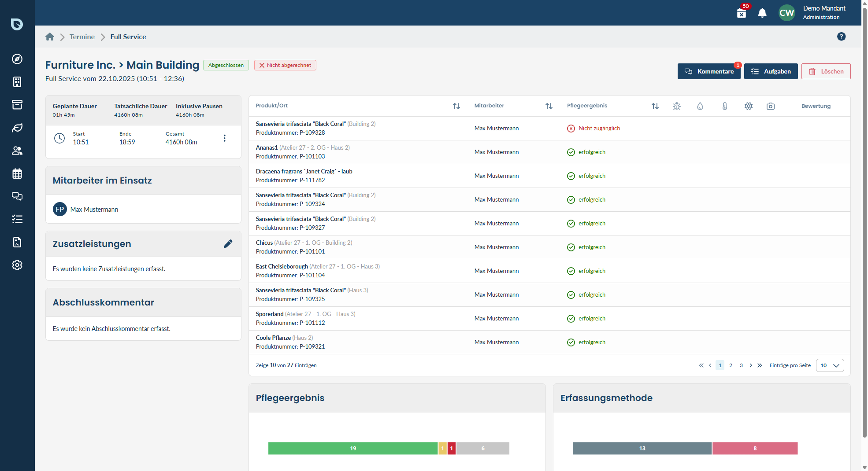Go to previous page arrow
This screenshot has height=471, width=868.
click(710, 365)
